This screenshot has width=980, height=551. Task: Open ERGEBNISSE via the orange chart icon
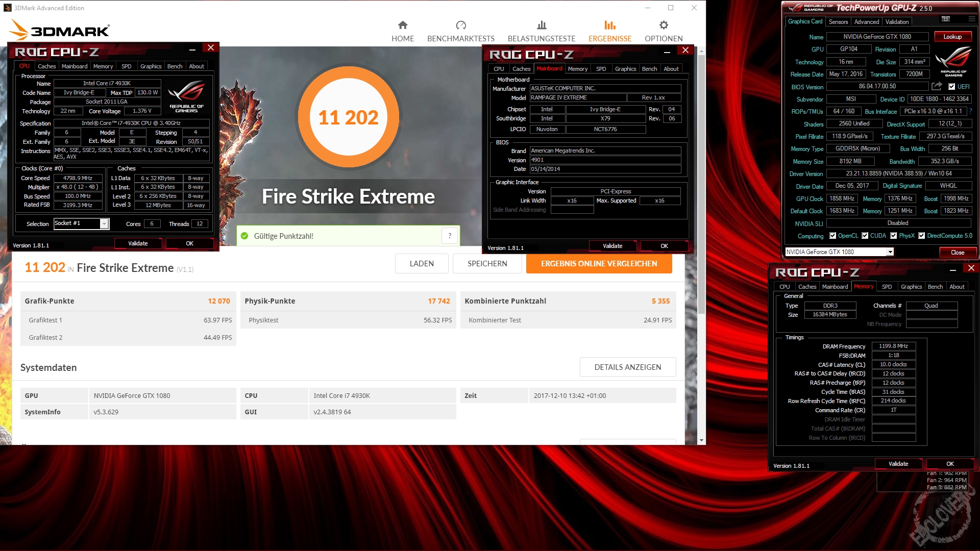(610, 25)
